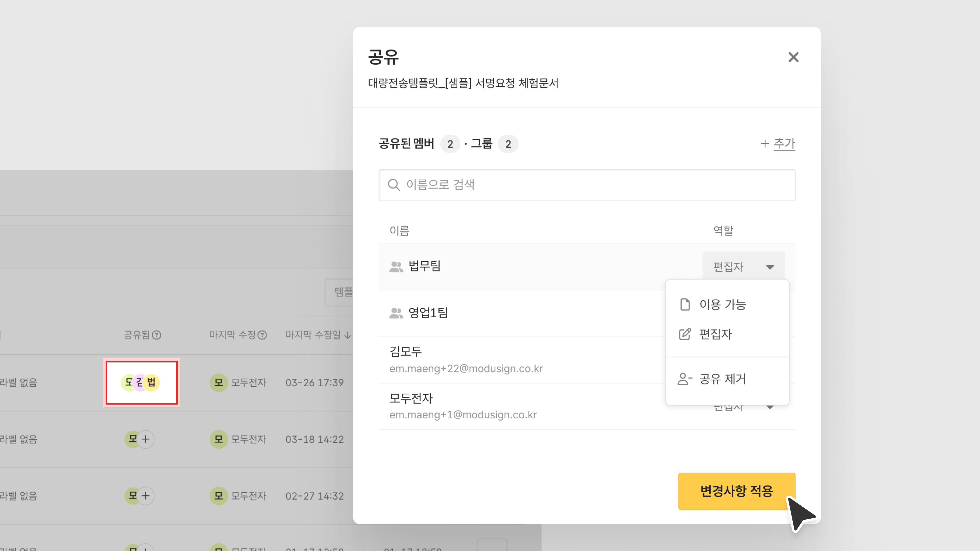Sort by 마지막 수정일 arrow
980x551 pixels.
pyautogui.click(x=348, y=335)
